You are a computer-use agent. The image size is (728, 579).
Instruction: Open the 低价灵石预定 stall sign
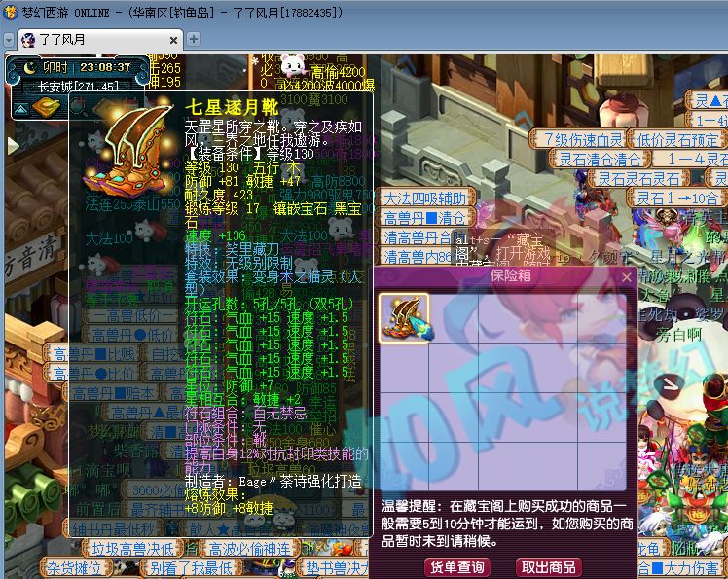tap(677, 139)
